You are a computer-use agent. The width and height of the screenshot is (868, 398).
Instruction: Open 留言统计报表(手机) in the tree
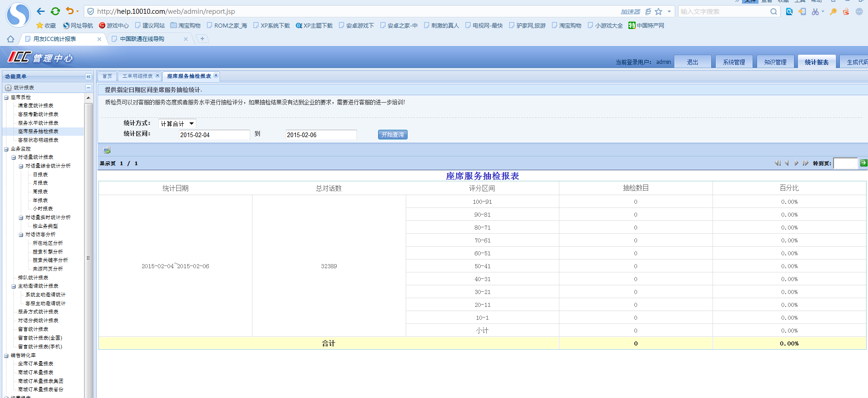pos(40,347)
